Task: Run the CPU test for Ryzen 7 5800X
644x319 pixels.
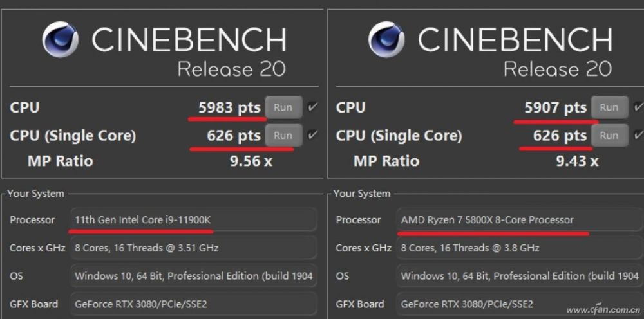Action: pos(609,107)
